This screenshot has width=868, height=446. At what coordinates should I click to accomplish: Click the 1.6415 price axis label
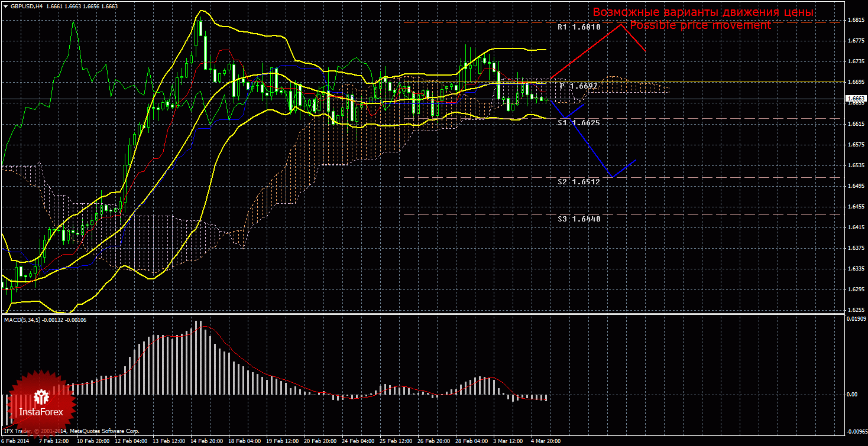856,227
